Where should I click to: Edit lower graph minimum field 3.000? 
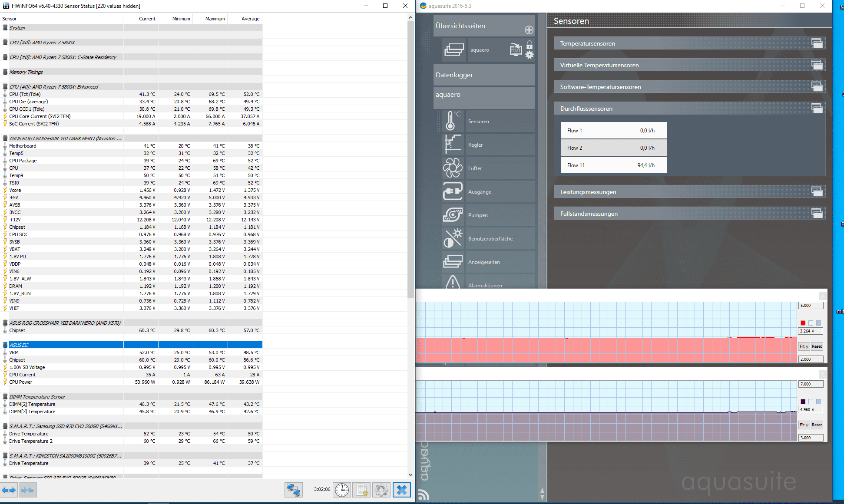(x=811, y=438)
